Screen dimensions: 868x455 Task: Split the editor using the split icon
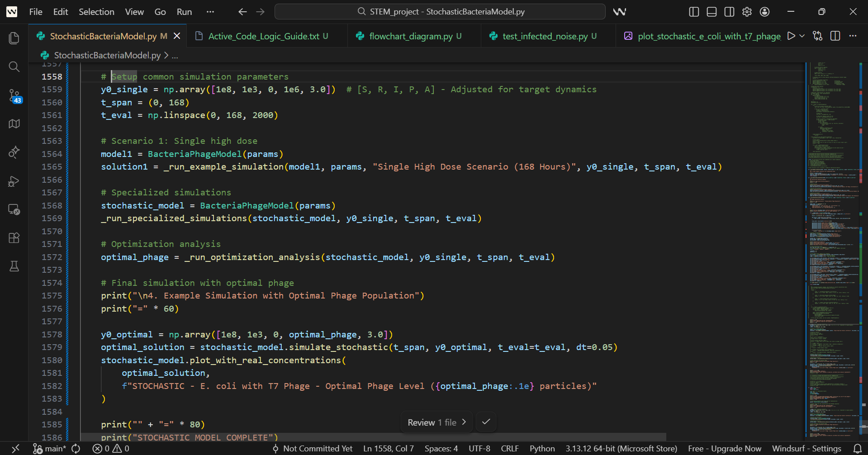click(x=835, y=36)
